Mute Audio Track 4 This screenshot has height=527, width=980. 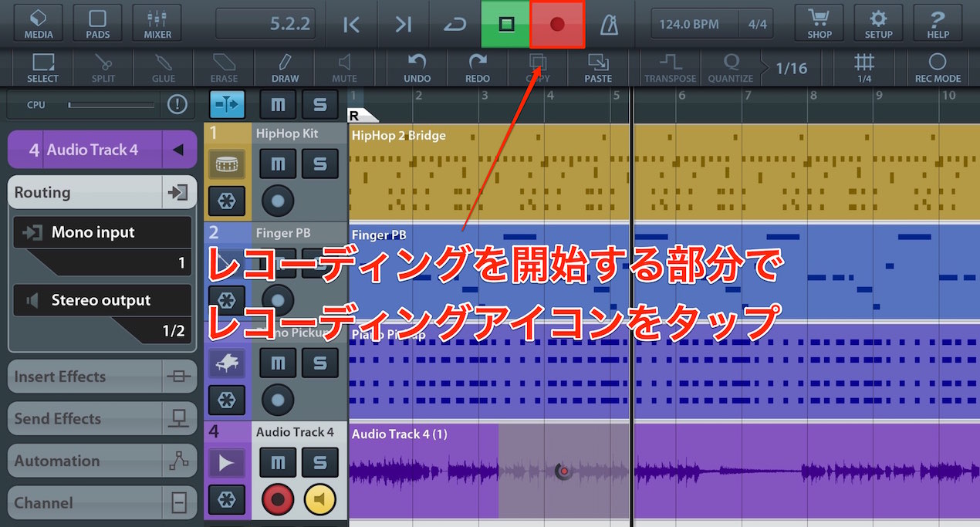(278, 462)
